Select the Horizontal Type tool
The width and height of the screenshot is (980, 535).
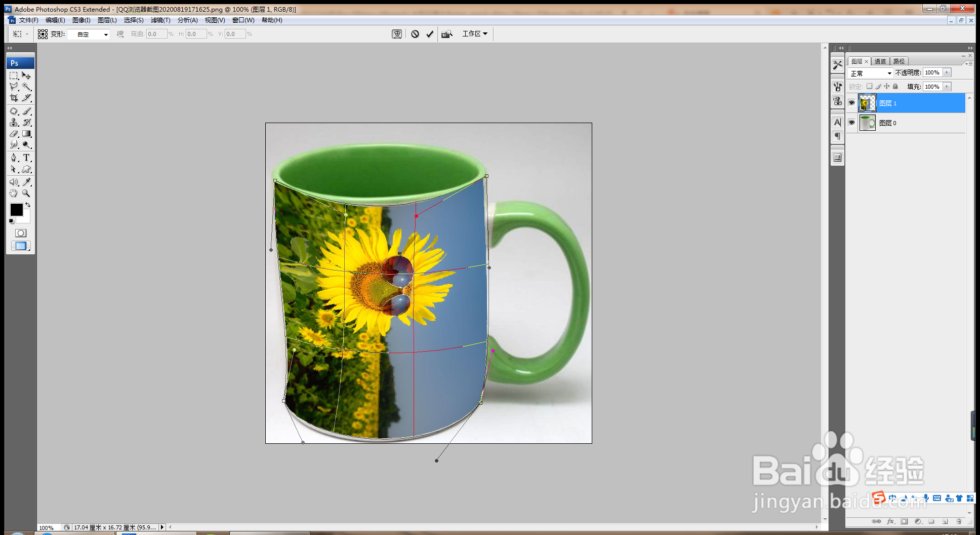(26, 158)
